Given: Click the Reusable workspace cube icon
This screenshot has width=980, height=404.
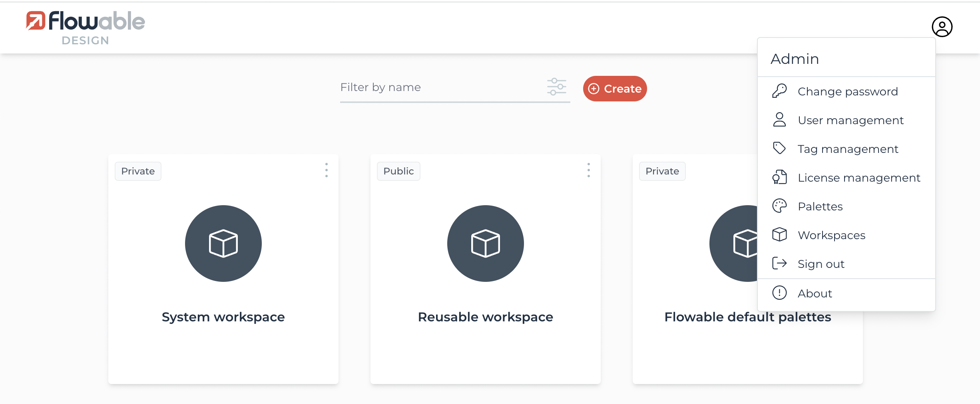Looking at the screenshot, I should click(485, 244).
